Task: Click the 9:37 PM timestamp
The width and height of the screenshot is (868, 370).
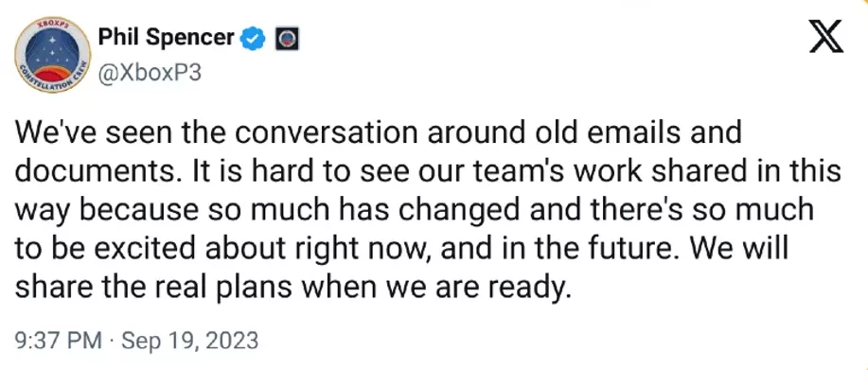Action: tap(58, 340)
